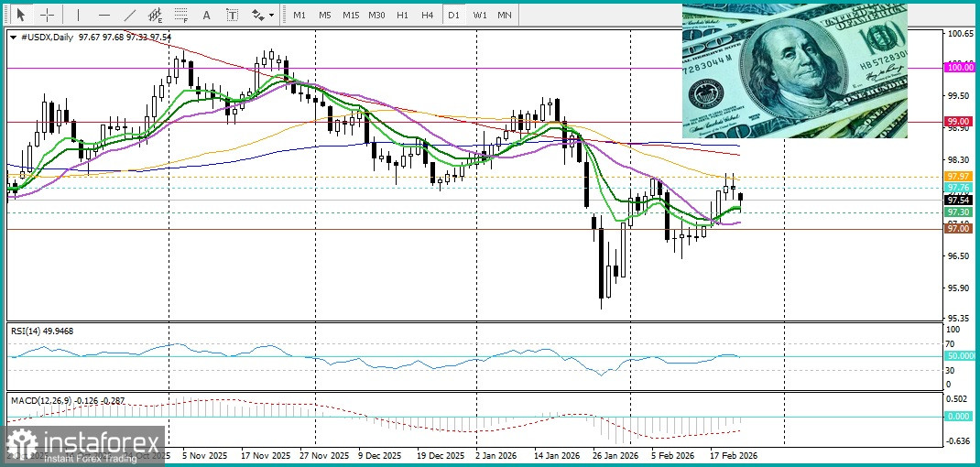Select the Fibonacci retracement tool

pos(181,15)
